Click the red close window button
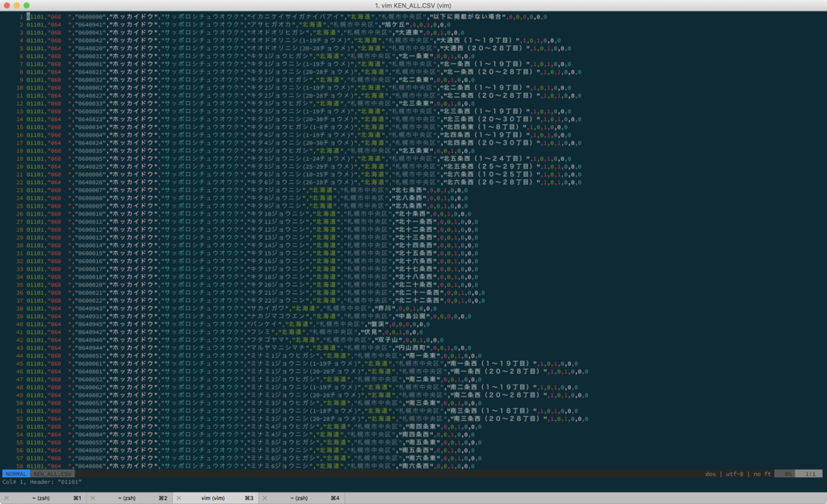This screenshot has width=827, height=504. (6, 6)
